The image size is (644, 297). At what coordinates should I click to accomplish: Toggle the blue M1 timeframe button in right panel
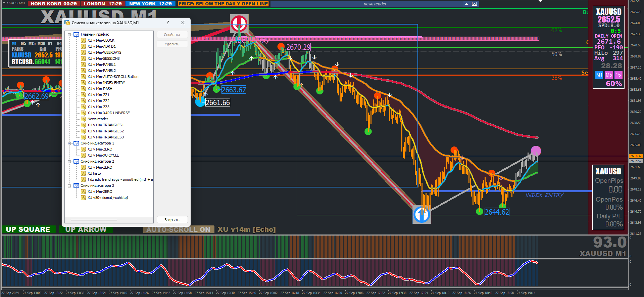pos(599,75)
